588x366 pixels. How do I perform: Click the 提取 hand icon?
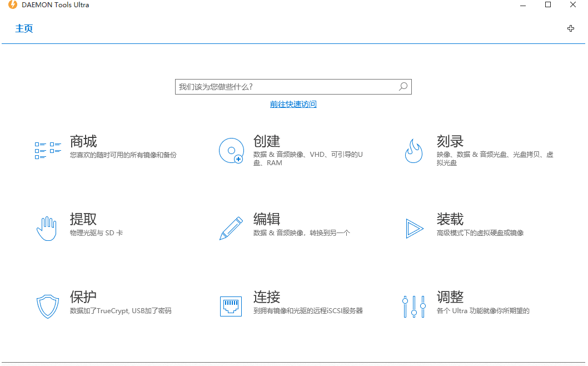coord(47,228)
